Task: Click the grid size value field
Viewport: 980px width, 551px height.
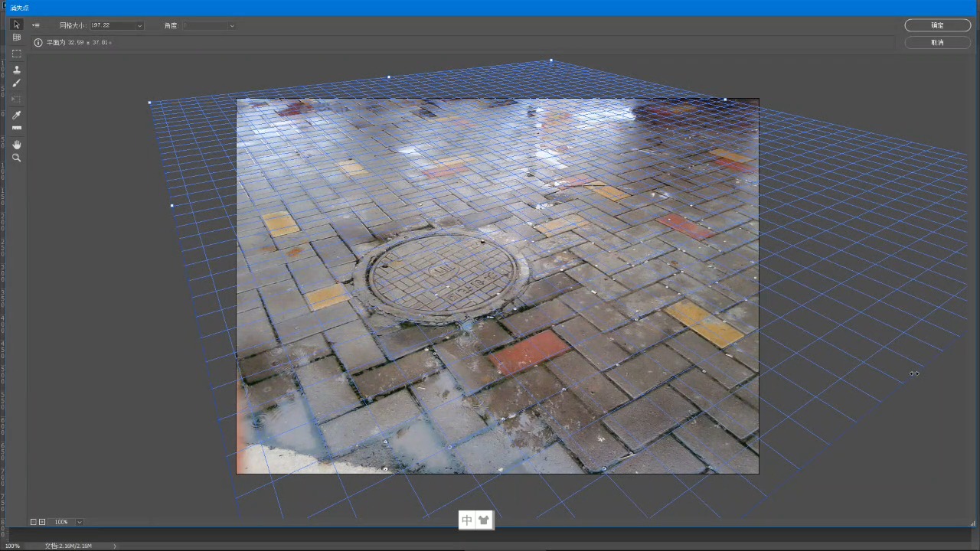Action: click(112, 26)
